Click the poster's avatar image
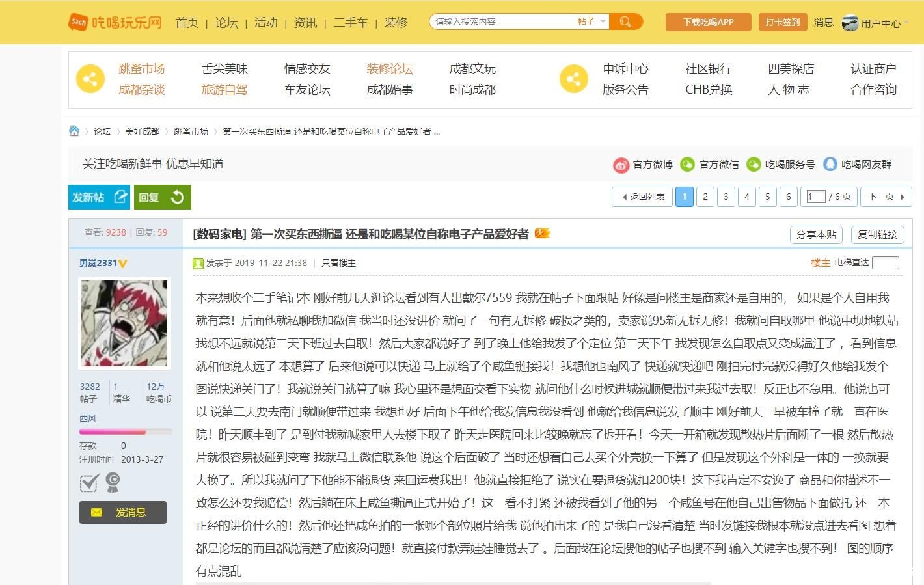 tap(124, 323)
